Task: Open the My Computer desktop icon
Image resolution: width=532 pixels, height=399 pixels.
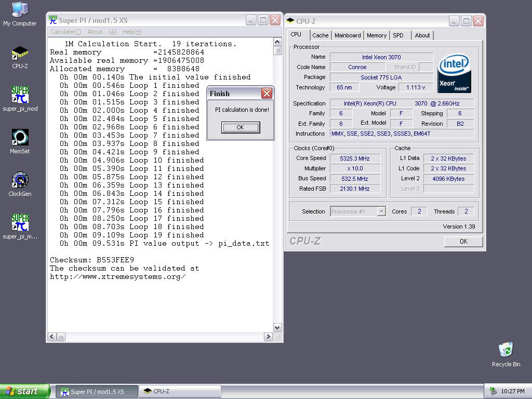Action: 20,14
